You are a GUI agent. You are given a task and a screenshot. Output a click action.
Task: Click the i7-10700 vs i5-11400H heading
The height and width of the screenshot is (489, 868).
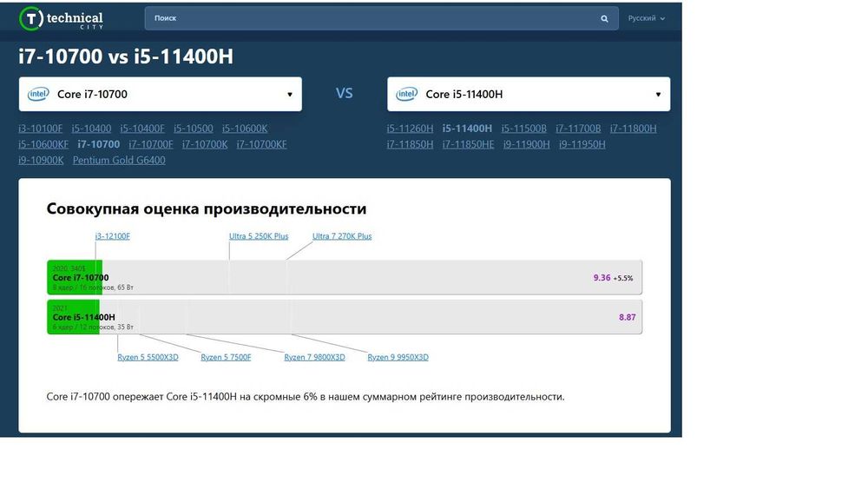(x=126, y=56)
